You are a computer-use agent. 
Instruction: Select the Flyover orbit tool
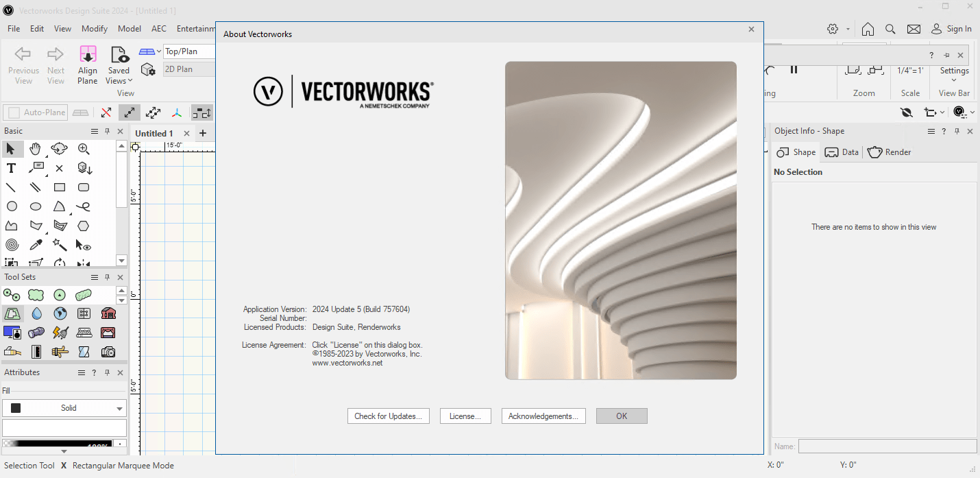(60, 149)
